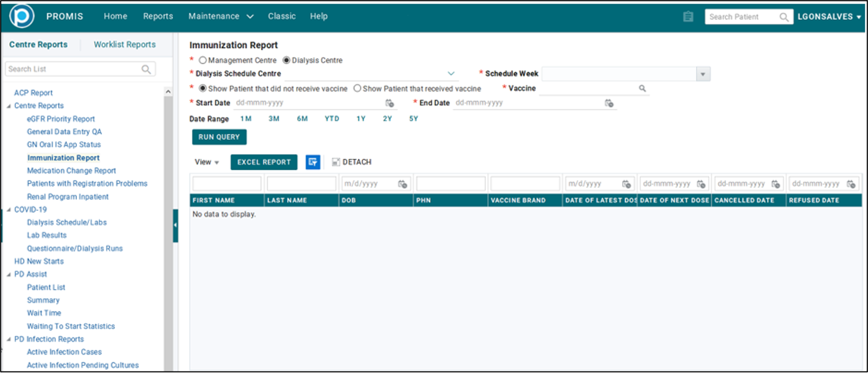Detach the results table
Image resolution: width=868 pixels, height=373 pixels.
[352, 162]
